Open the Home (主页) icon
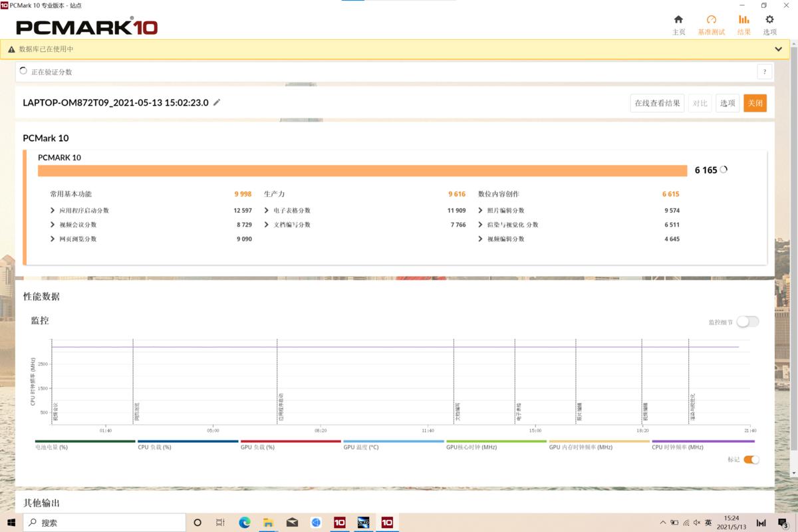Viewport: 798px width, 532px height. [678, 20]
